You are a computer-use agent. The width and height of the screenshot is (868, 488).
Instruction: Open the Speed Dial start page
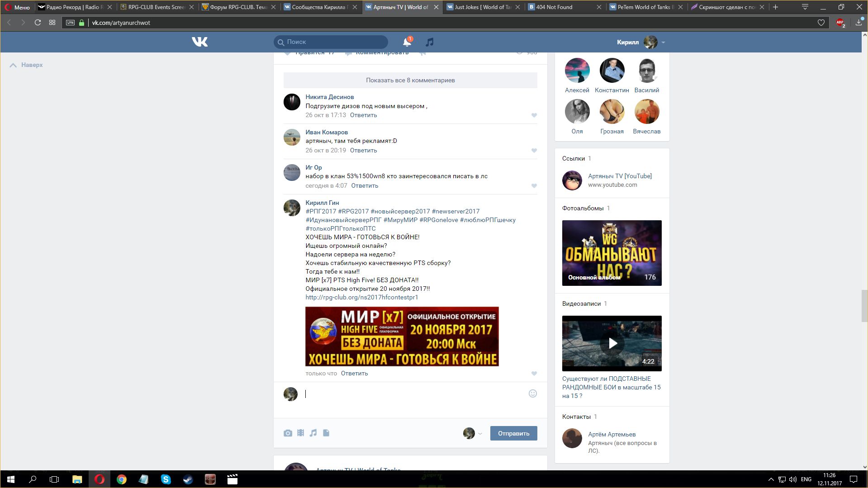point(52,23)
